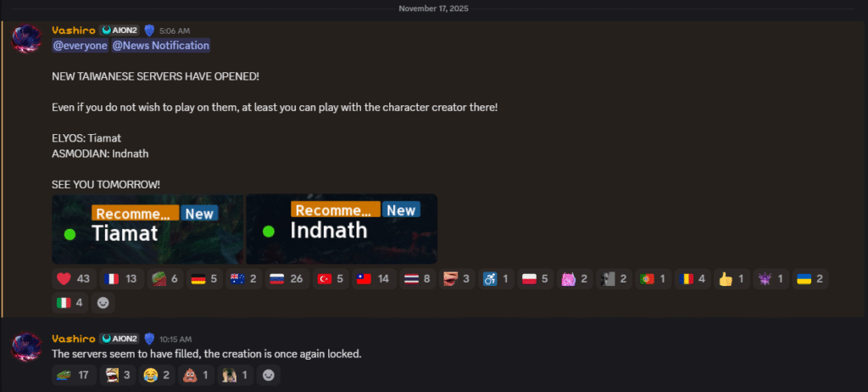The height and width of the screenshot is (392, 868).
Task: Toggle the Turkish flag reaction
Action: tap(331, 279)
